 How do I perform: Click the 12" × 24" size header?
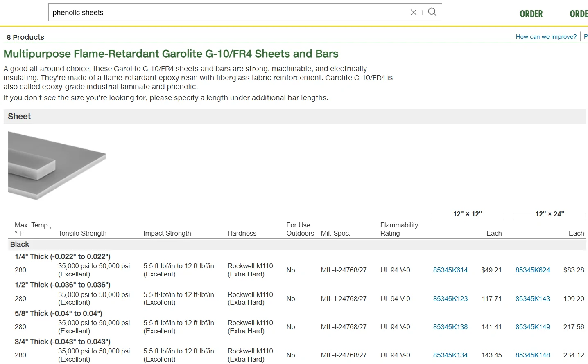550,214
